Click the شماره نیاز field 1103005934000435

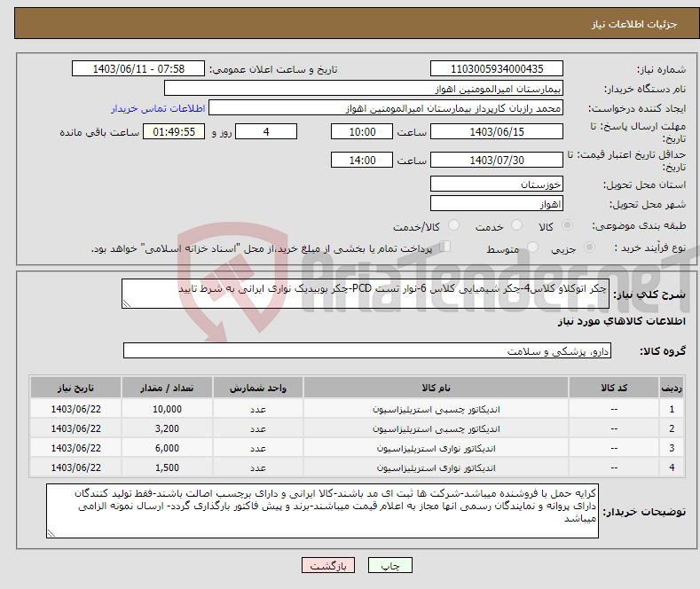(497, 68)
